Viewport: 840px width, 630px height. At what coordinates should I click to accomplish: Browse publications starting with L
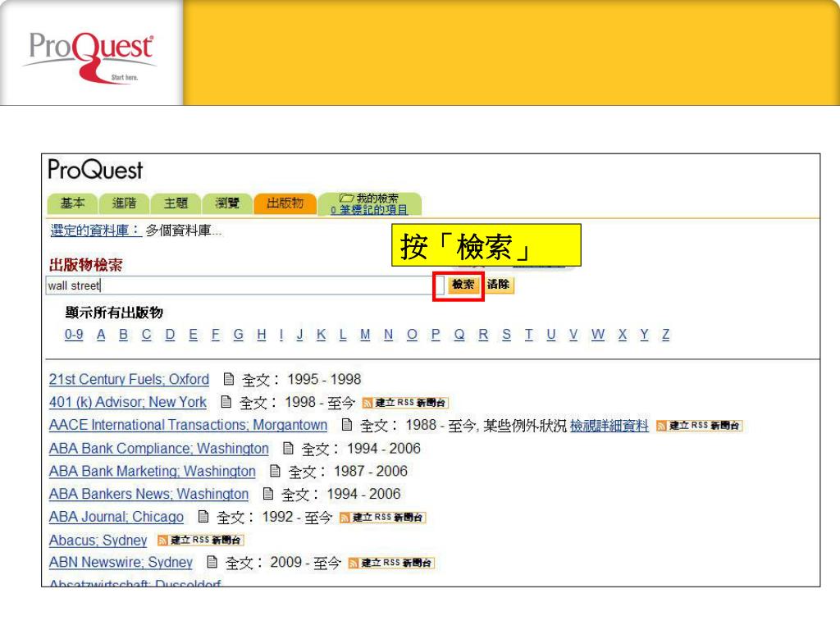click(x=343, y=335)
